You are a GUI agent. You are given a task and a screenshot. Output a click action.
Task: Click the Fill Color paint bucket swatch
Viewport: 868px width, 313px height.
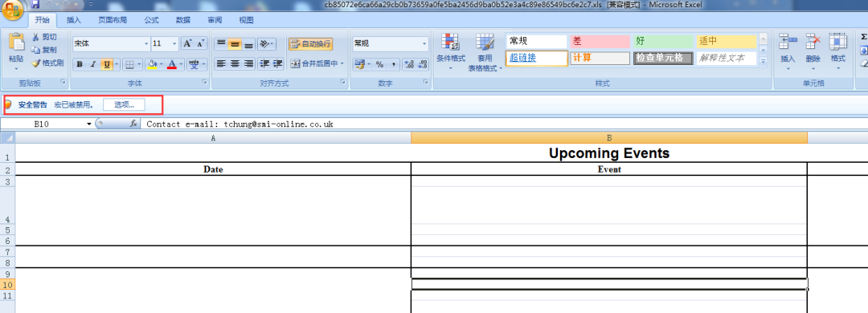[152, 64]
